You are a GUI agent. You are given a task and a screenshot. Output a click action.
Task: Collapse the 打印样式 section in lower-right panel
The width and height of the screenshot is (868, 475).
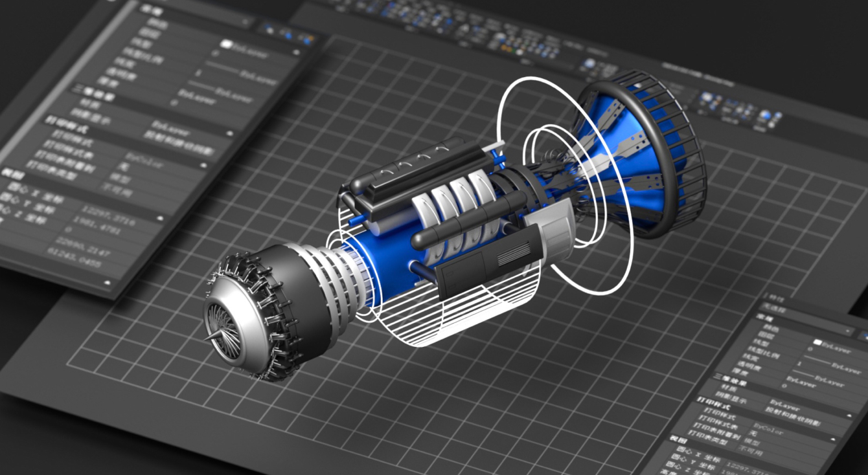tap(833, 439)
